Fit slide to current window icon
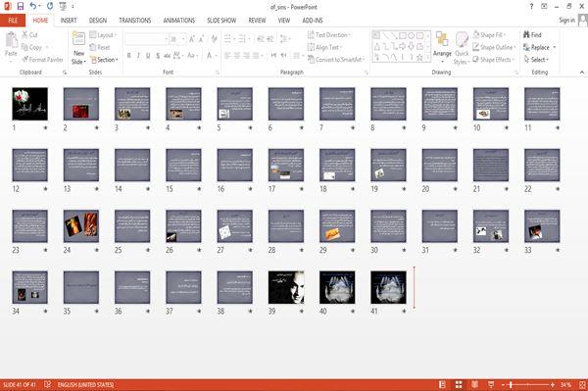This screenshot has width=588, height=391. (x=582, y=384)
